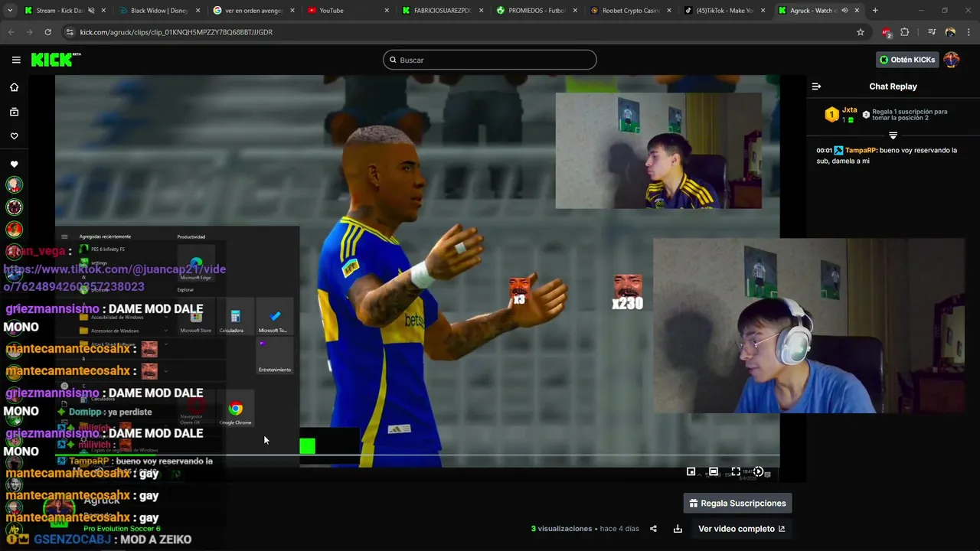Open Home from the left sidebar
Viewport: 980px width, 551px height.
pyautogui.click(x=14, y=87)
